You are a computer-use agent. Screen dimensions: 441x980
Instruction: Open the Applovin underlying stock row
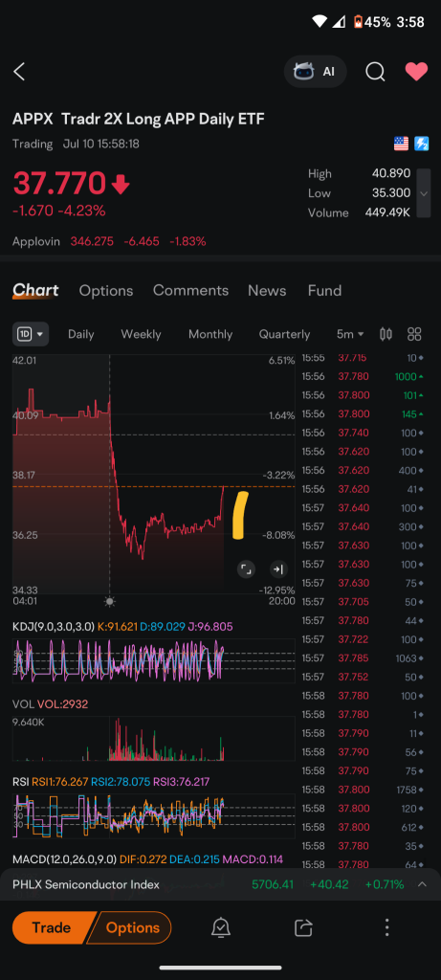[x=109, y=241]
